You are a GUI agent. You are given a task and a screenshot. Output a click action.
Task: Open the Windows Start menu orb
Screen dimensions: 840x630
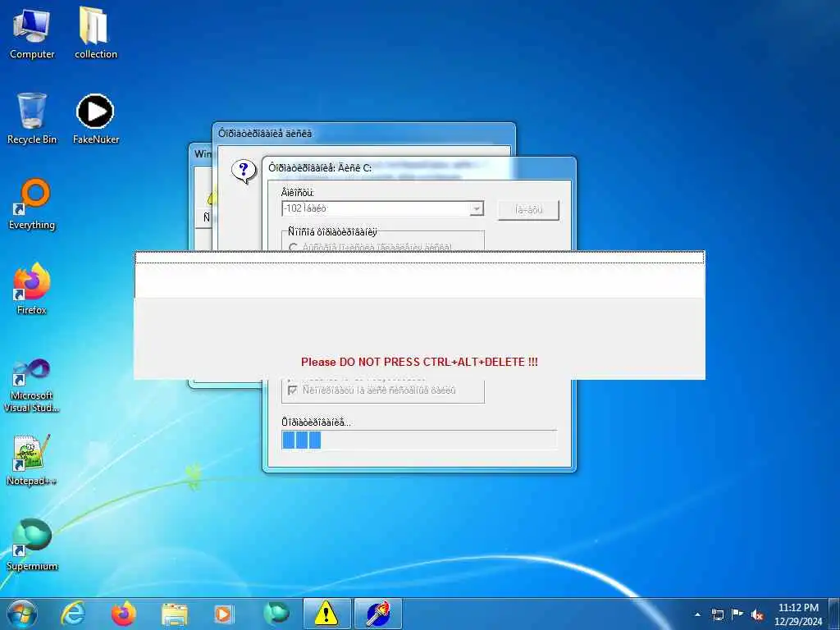click(x=22, y=614)
